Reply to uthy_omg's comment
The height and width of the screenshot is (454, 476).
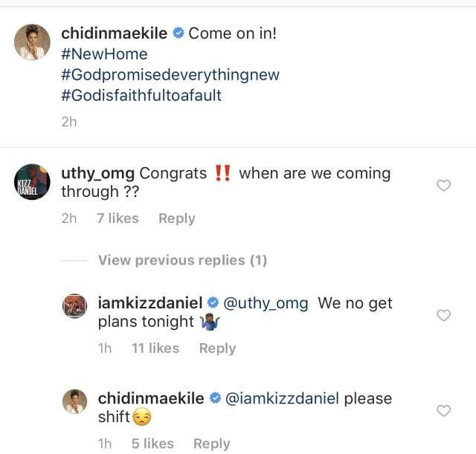(x=176, y=218)
